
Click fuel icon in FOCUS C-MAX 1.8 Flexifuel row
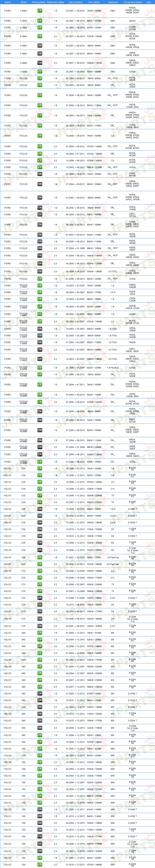pos(40,368)
